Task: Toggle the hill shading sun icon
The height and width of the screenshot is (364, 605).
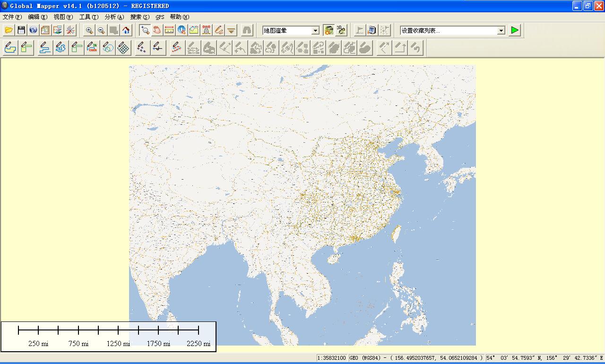Action: pos(329,30)
